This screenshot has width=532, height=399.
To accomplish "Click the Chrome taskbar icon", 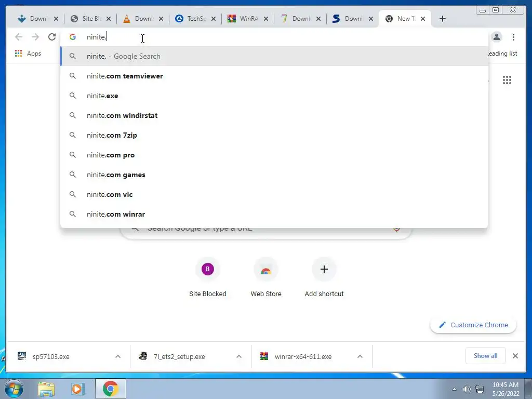I will click(x=110, y=389).
